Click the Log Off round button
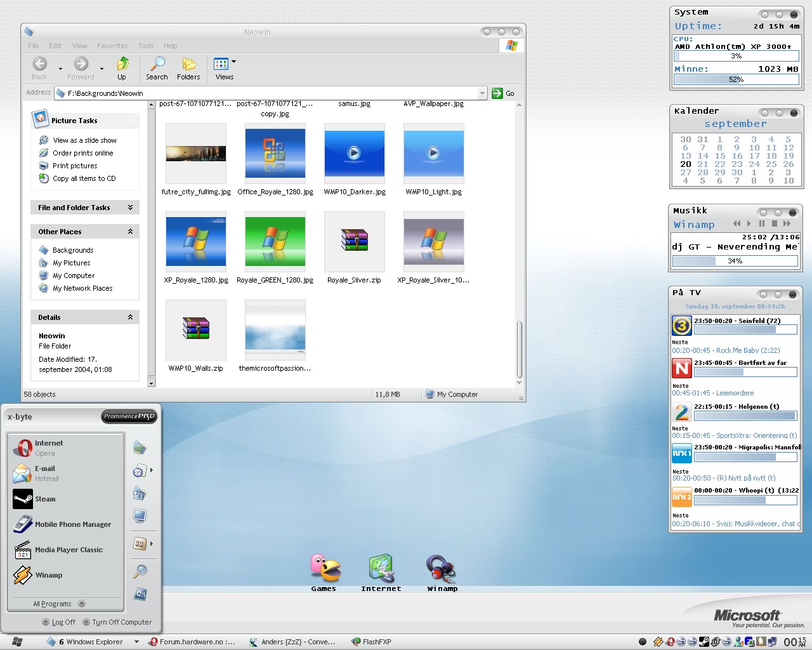This screenshot has width=812, height=650. (46, 622)
